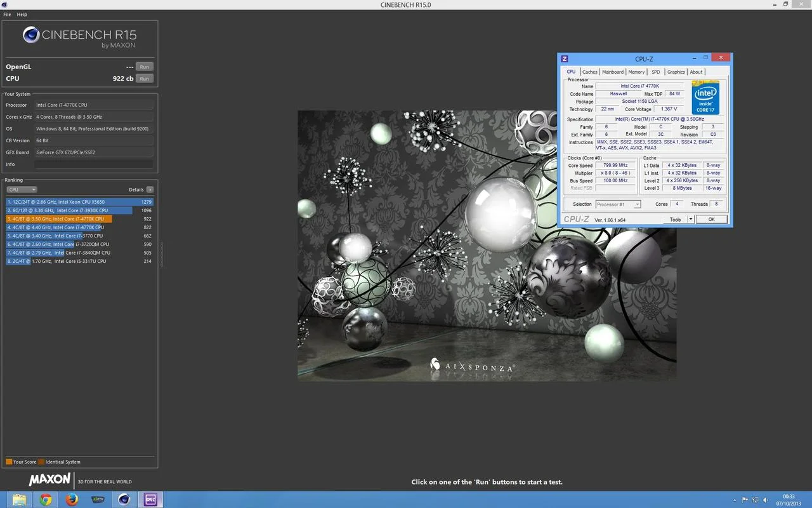The height and width of the screenshot is (508, 812).
Task: Show hidden system tray icons
Action: [x=735, y=500]
